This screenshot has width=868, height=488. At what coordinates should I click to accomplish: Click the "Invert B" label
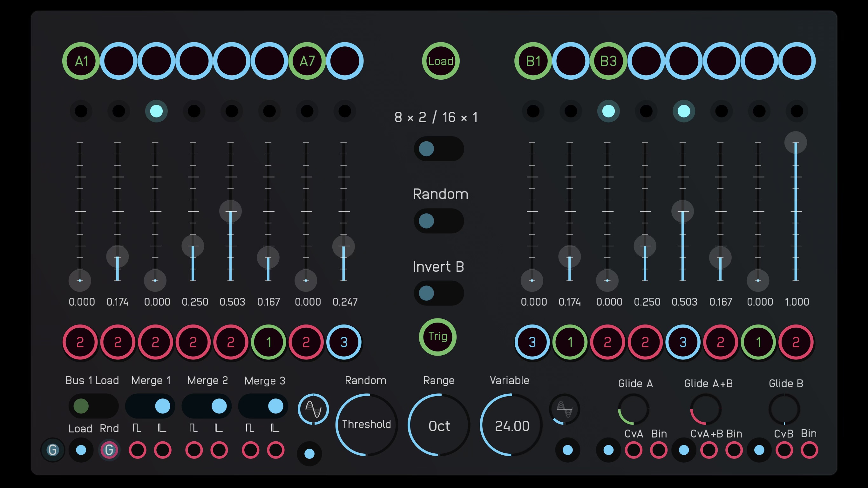pyautogui.click(x=438, y=267)
